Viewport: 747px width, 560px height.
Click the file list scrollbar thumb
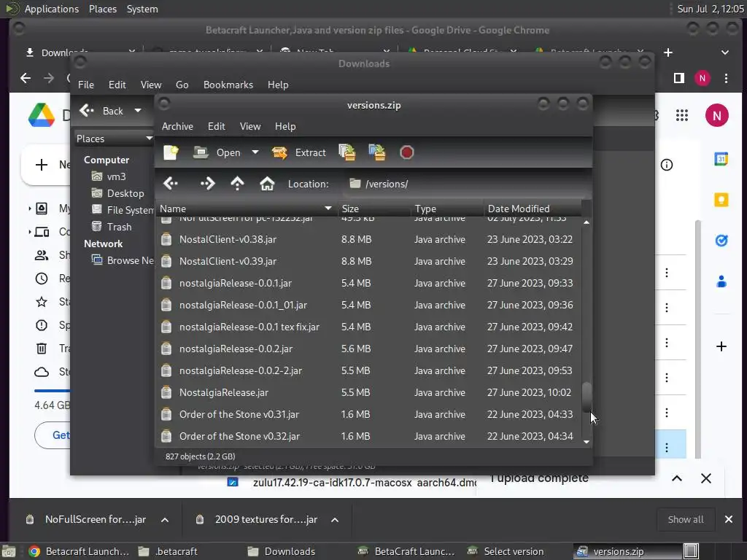[587, 396]
